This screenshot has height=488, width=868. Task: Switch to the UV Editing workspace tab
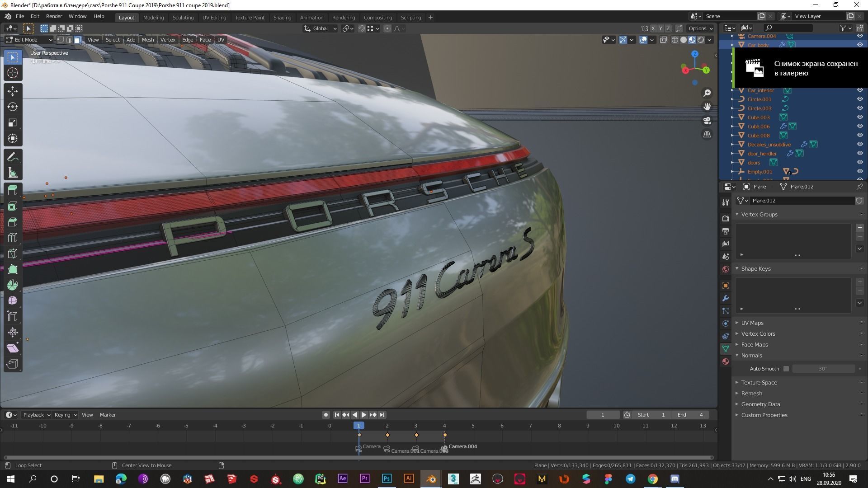(214, 17)
